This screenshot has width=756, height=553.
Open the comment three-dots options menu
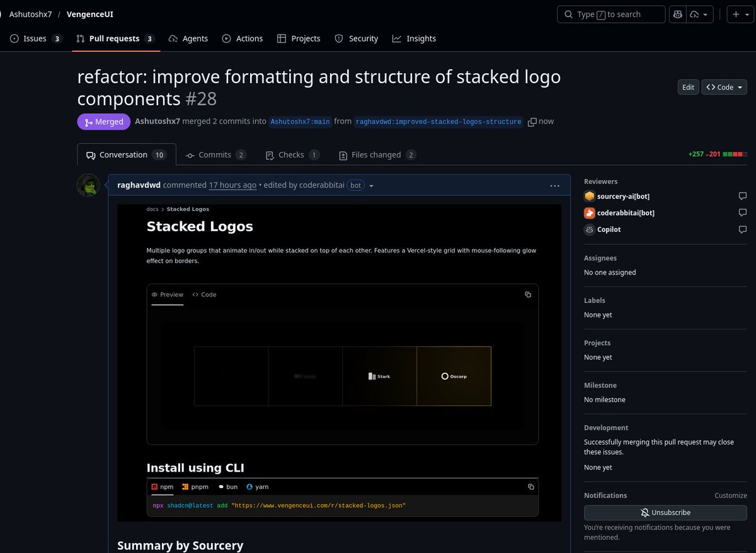tap(554, 186)
